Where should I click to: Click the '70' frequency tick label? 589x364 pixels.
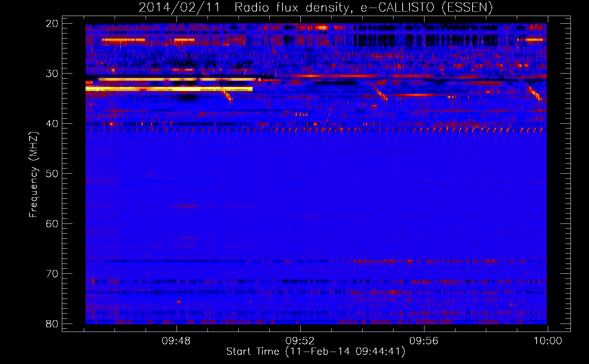click(52, 274)
